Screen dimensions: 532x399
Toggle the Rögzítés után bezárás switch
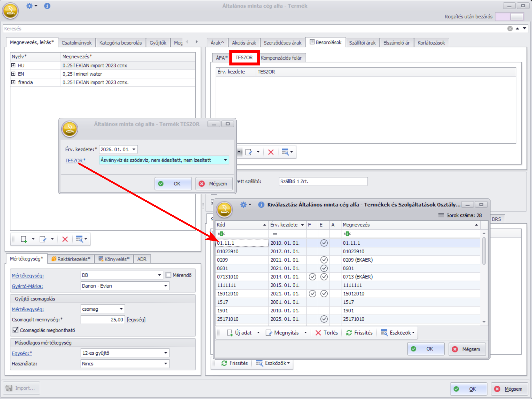(x=509, y=17)
